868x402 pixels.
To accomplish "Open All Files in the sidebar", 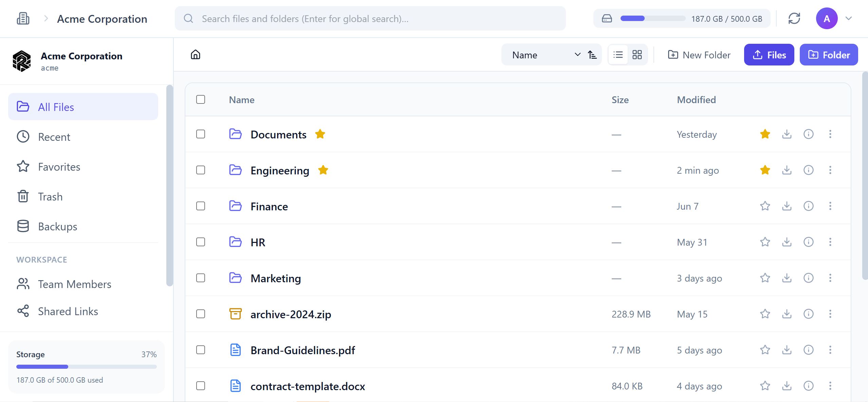I will point(83,107).
